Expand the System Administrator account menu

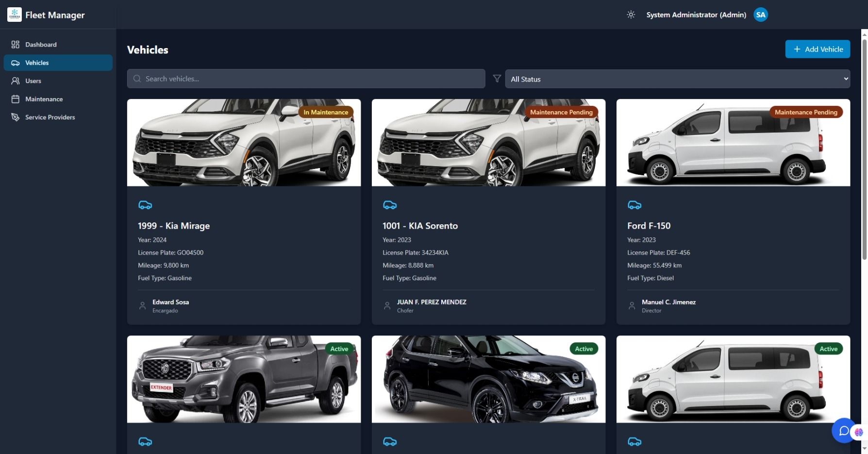pyautogui.click(x=696, y=15)
